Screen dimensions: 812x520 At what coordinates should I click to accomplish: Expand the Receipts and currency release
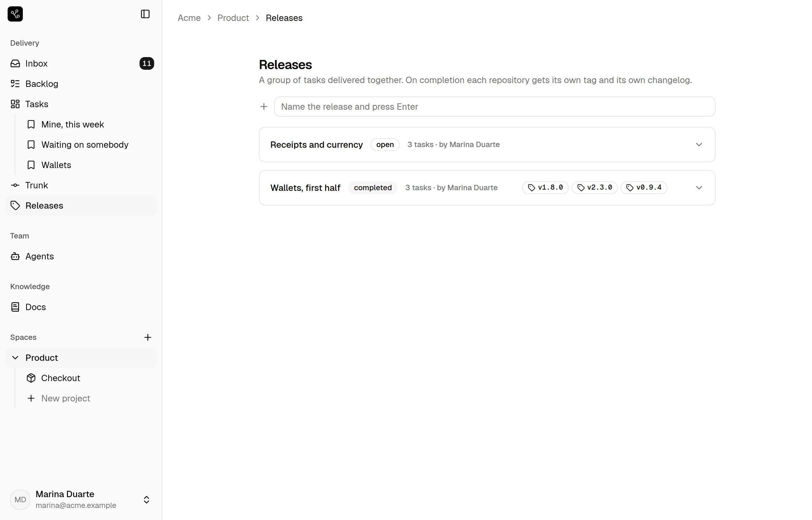tap(699, 145)
